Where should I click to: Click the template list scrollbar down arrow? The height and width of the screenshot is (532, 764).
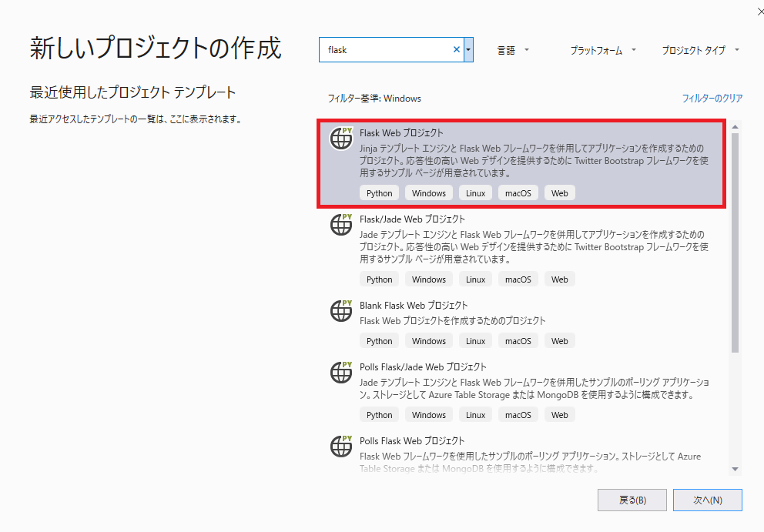pos(736,469)
